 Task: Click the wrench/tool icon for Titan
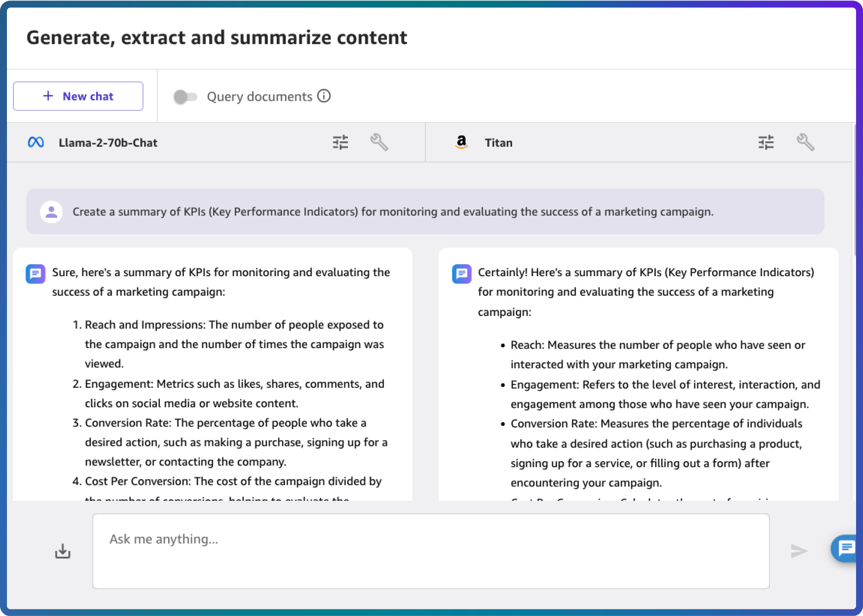[806, 142]
